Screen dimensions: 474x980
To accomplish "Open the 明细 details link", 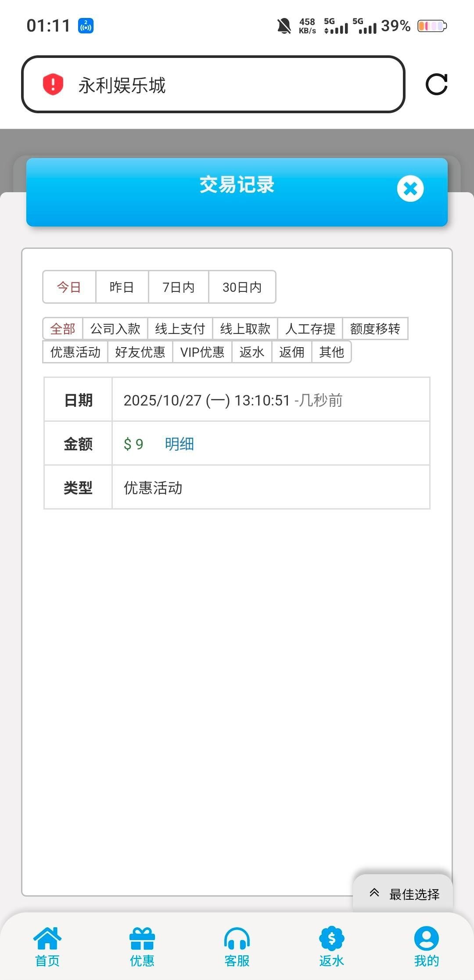I will 179,444.
